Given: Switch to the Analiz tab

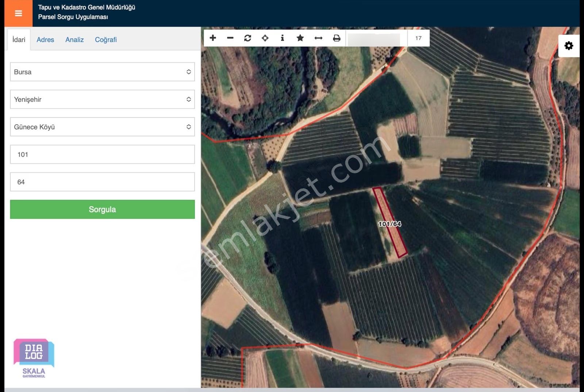Looking at the screenshot, I should coord(74,40).
